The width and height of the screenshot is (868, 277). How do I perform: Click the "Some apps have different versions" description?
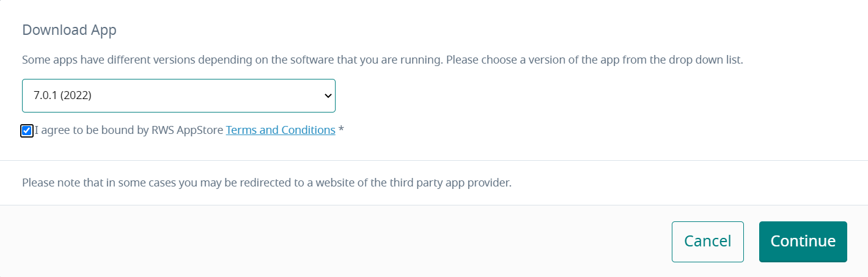click(x=382, y=61)
